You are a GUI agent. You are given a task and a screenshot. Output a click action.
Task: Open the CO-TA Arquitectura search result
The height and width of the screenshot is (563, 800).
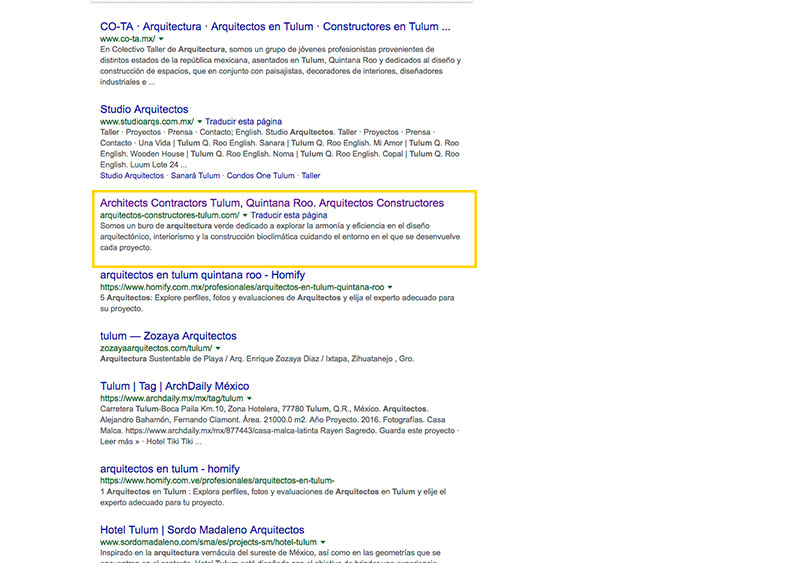[x=275, y=26]
